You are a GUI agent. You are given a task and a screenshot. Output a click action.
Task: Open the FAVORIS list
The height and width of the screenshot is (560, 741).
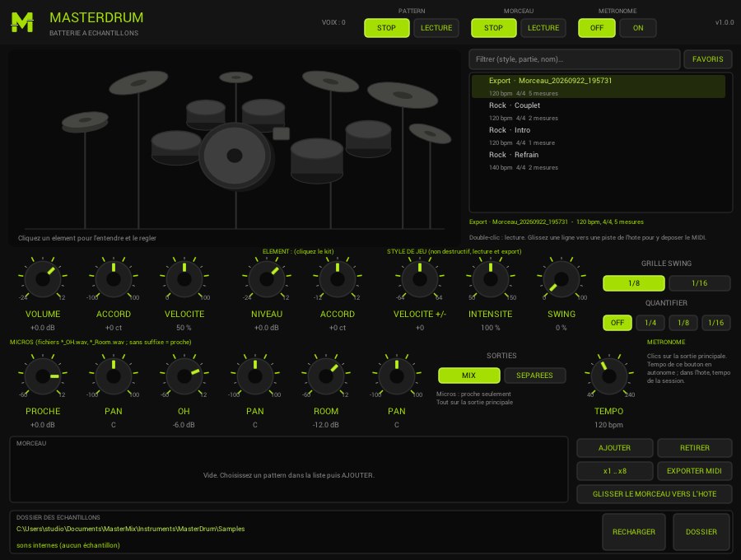[707, 59]
